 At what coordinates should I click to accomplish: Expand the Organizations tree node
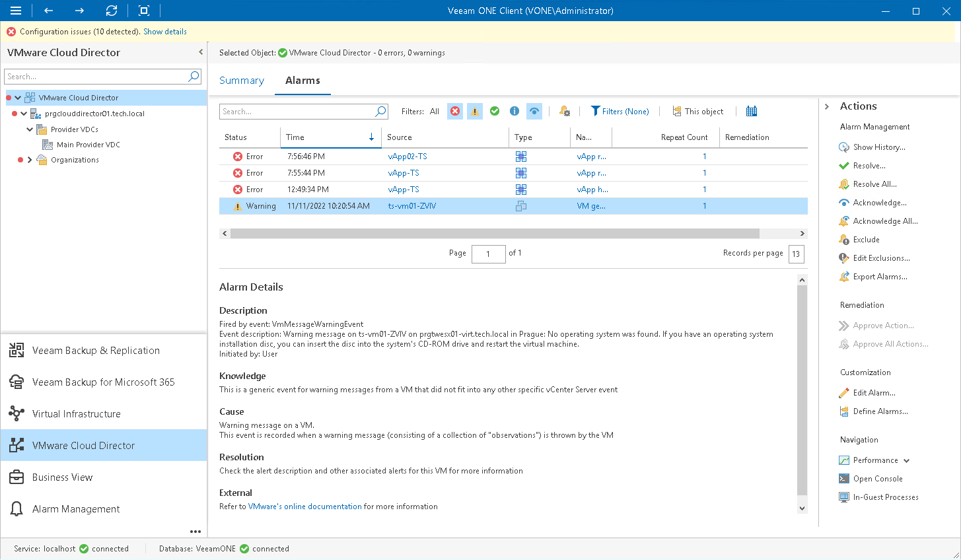click(30, 159)
